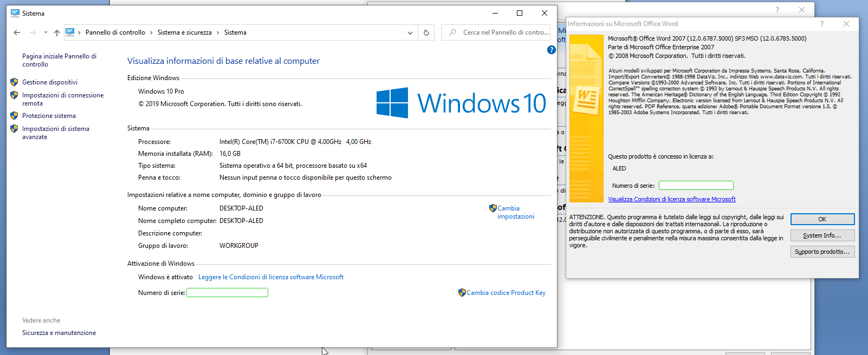Screen dimensions: 868x355
Task: Click shield icon beside Impostazioni di sistema avanzate
Action: [x=14, y=129]
